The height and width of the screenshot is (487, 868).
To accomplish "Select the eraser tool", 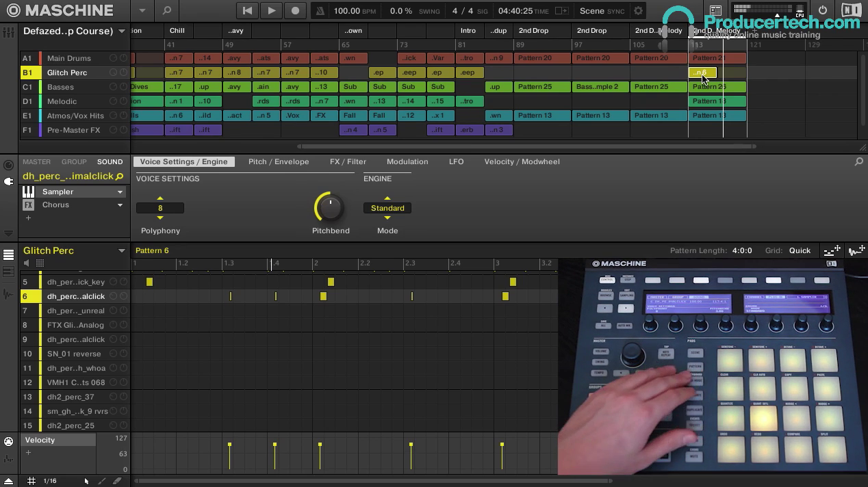I will [117, 481].
